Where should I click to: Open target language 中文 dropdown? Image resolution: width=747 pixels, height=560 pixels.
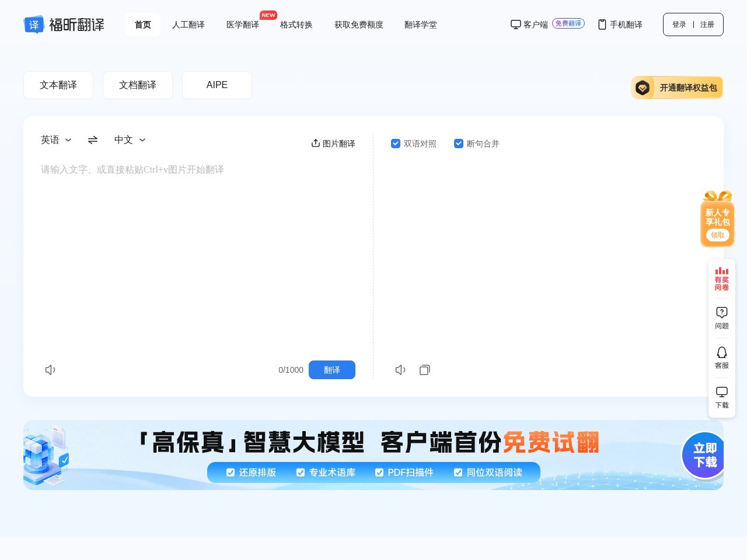point(130,140)
